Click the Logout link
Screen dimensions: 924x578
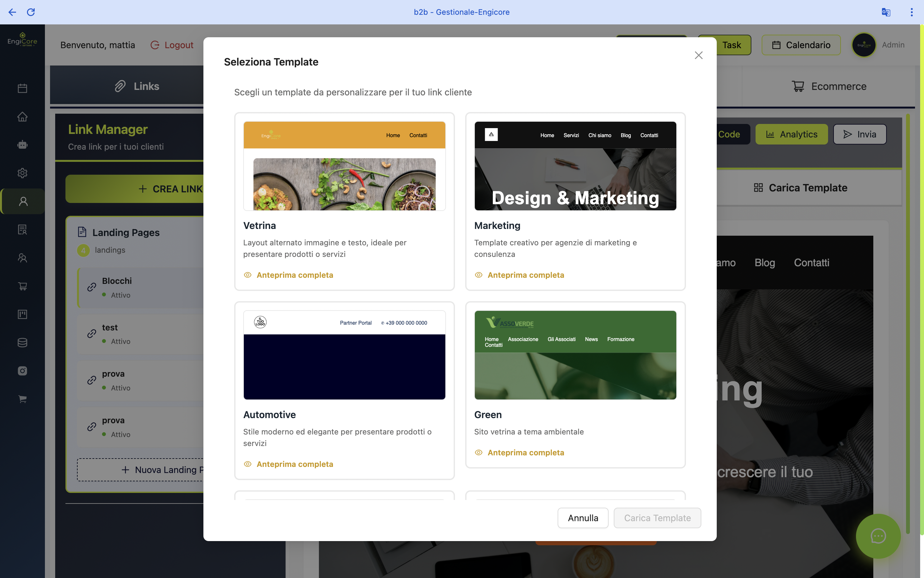tap(172, 45)
